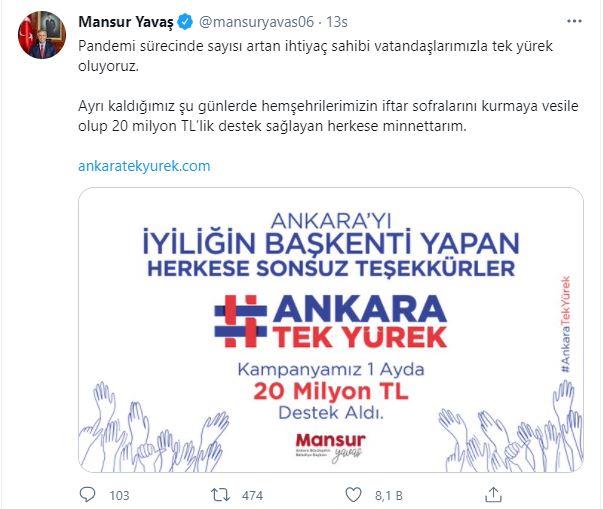Like the tweet with heart icon
This screenshot has height=509, width=603.
[x=353, y=495]
